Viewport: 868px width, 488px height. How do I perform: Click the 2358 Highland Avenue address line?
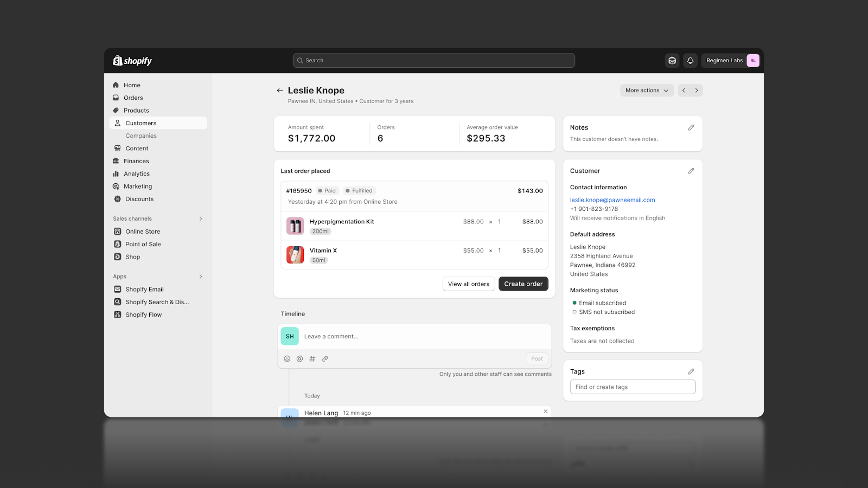tap(602, 256)
